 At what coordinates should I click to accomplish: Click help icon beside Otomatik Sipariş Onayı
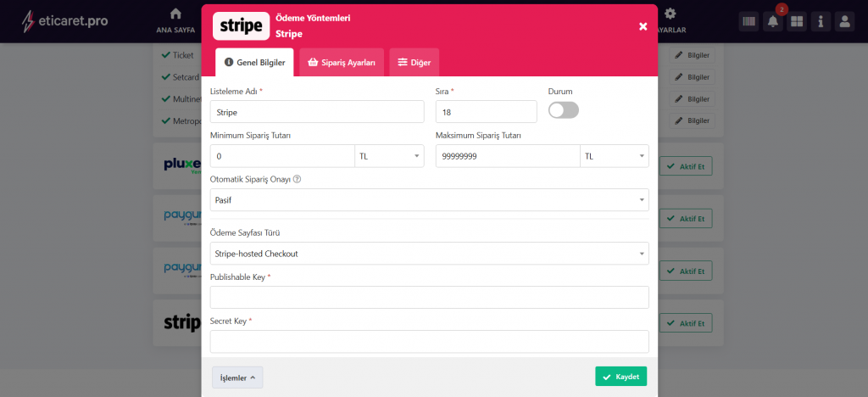click(x=297, y=179)
